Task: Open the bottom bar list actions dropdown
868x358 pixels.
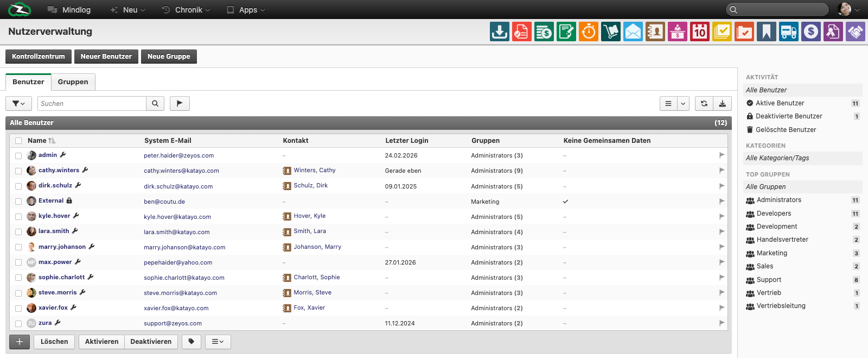Action: coord(218,342)
